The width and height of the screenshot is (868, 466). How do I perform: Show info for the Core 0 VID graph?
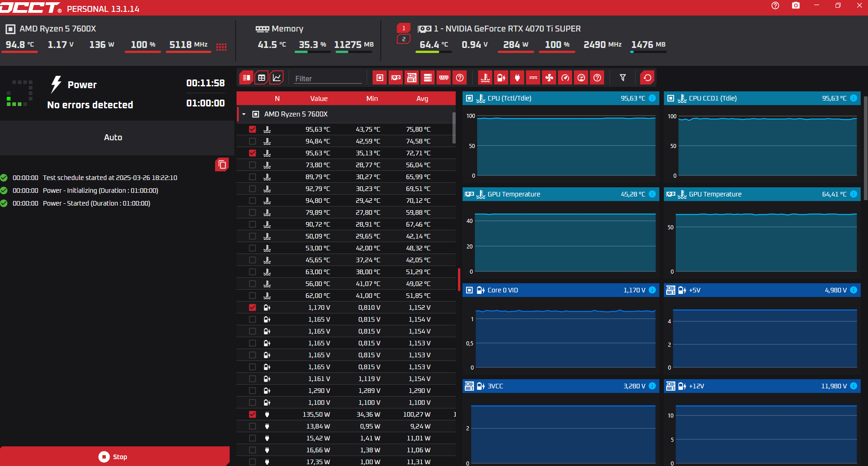(x=652, y=290)
